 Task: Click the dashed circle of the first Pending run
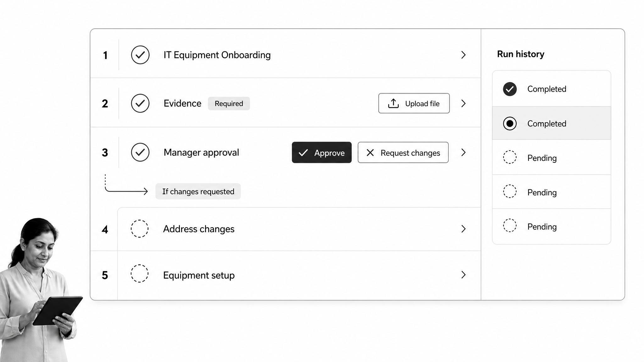point(510,157)
